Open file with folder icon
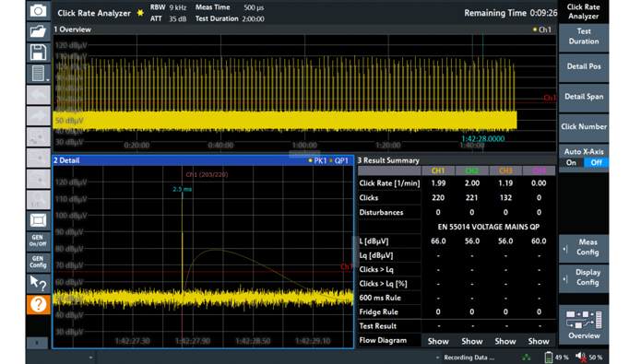Screen dimensions: 641x364 (x=38, y=31)
